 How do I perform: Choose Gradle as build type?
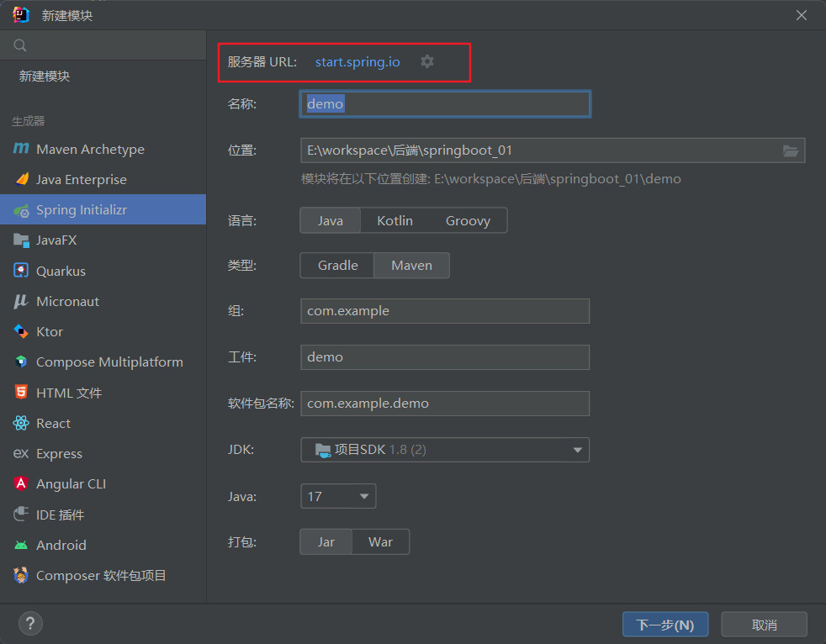pos(337,266)
